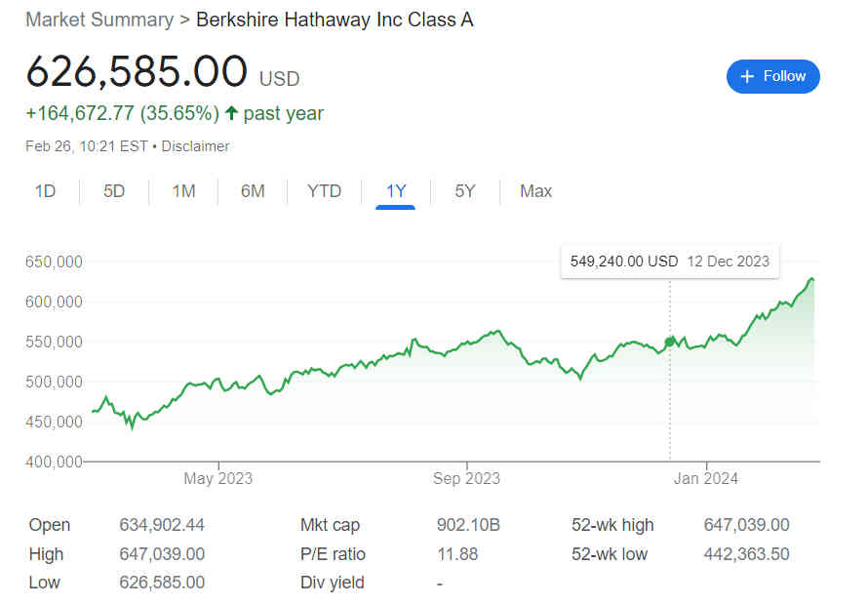Screen dimensions: 868x605
Task: Click the active 1Y tab
Action: [396, 191]
